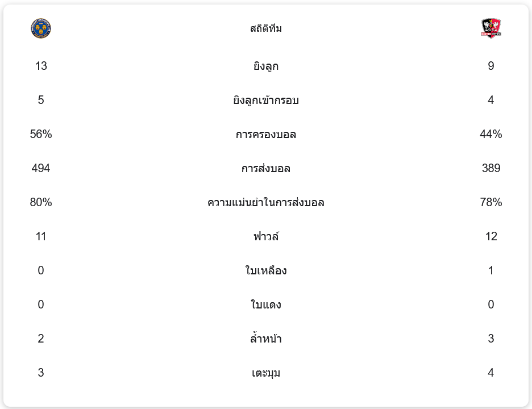The width and height of the screenshot is (532, 409).
Task: Click the ใบเหลือง row label
Action: [x=266, y=271]
